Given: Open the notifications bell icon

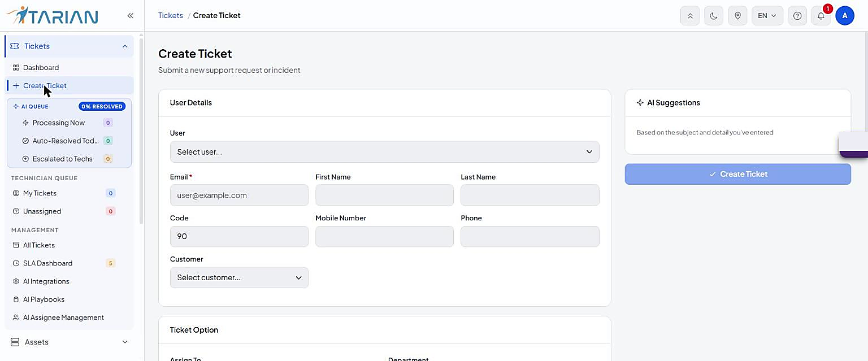Looking at the screenshot, I should (x=821, y=16).
